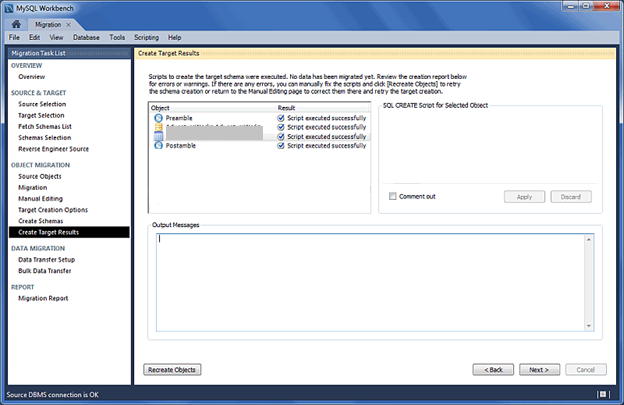Select the Postamble object icon
Viewport: 624px width, 405px height.
[x=158, y=146]
